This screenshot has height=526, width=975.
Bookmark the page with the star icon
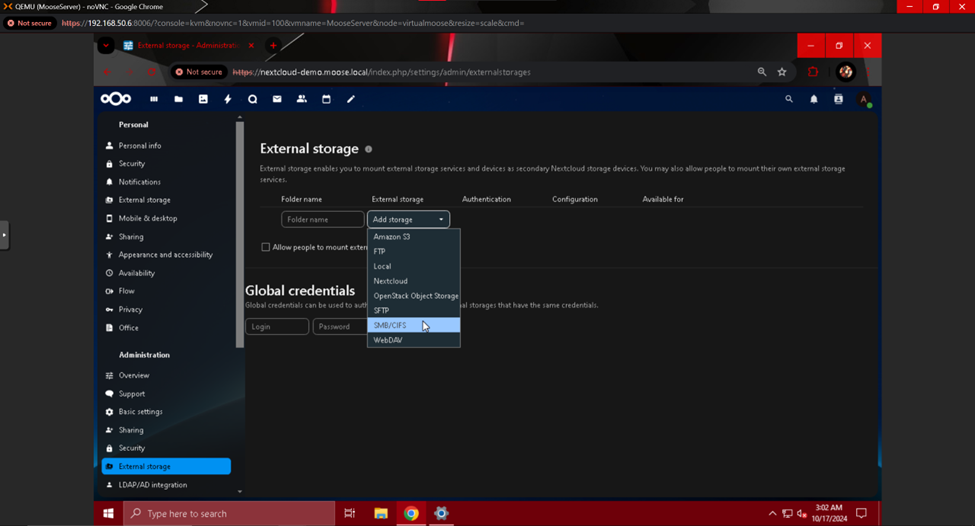click(x=782, y=72)
